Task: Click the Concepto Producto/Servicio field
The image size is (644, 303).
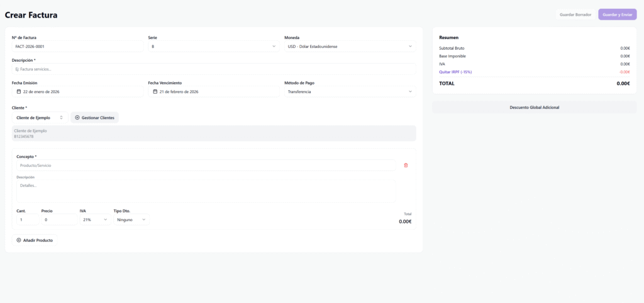Action: pyautogui.click(x=206, y=165)
